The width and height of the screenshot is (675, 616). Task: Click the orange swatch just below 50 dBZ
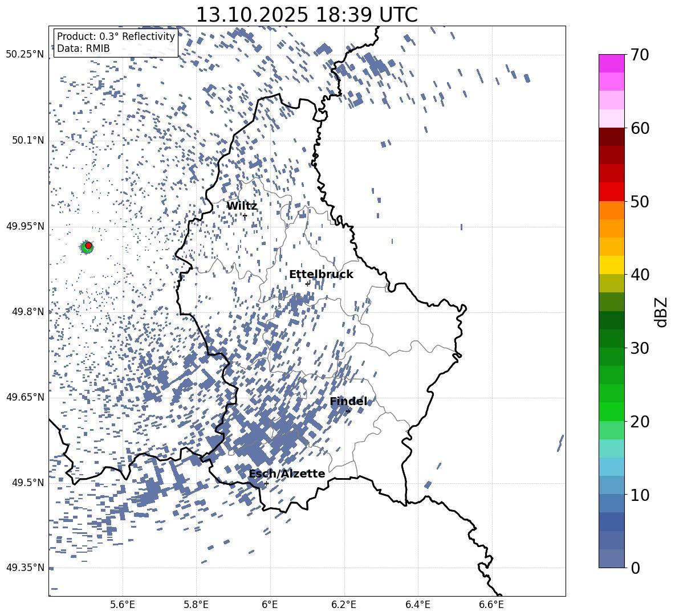click(612, 210)
